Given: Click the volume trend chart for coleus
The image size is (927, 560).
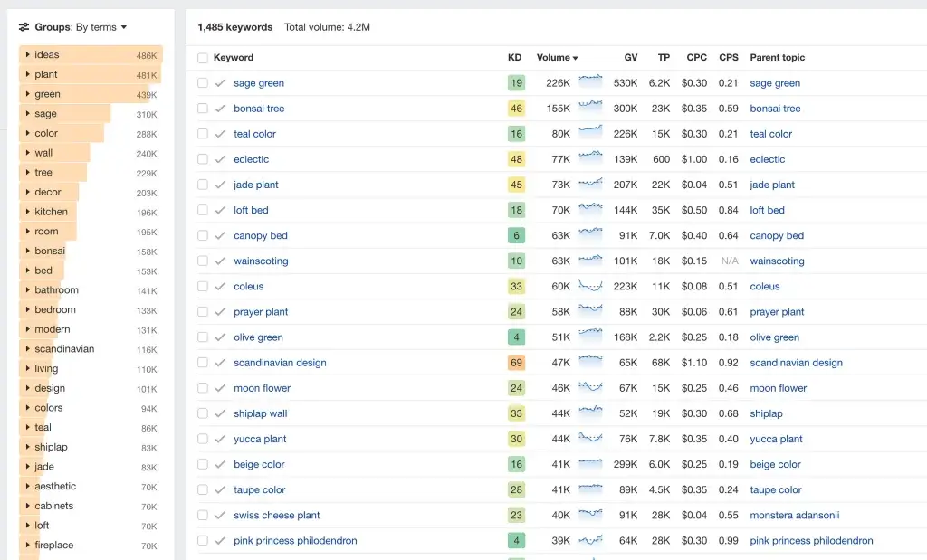Looking at the screenshot, I should (590, 286).
